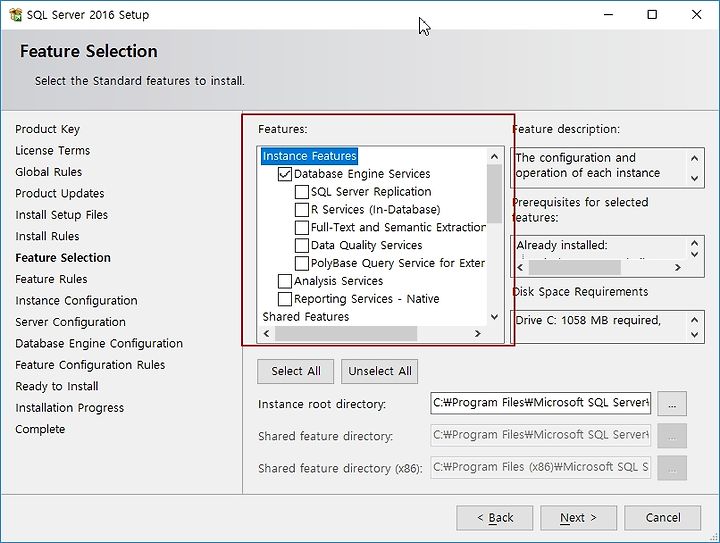Check R Services (In-Database) checkbox

click(x=302, y=210)
